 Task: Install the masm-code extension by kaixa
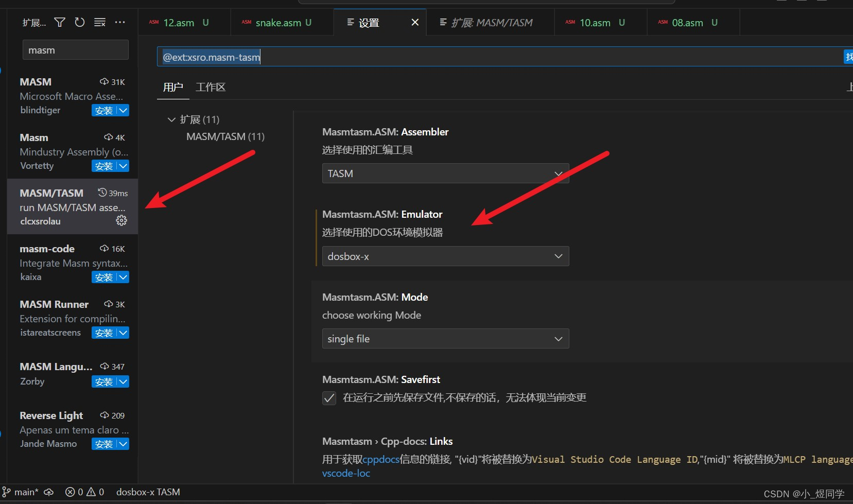pos(104,277)
